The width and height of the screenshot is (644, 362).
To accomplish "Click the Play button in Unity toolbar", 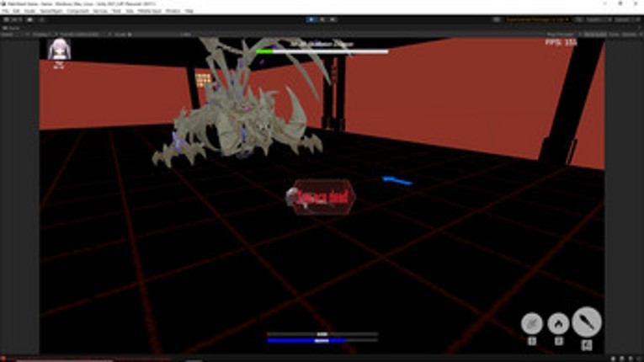I will click(x=311, y=19).
